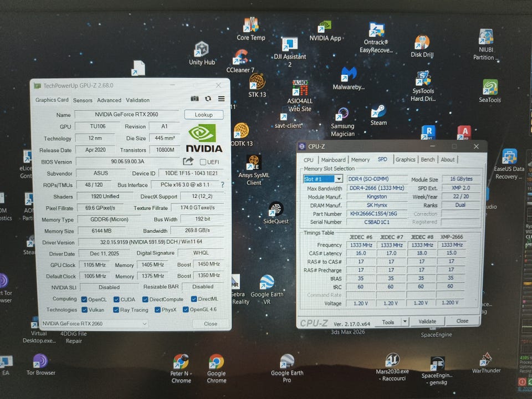This screenshot has height=399, width=532.
Task: Toggle the OpenGL 4.6 checkbox
Action: [186, 309]
